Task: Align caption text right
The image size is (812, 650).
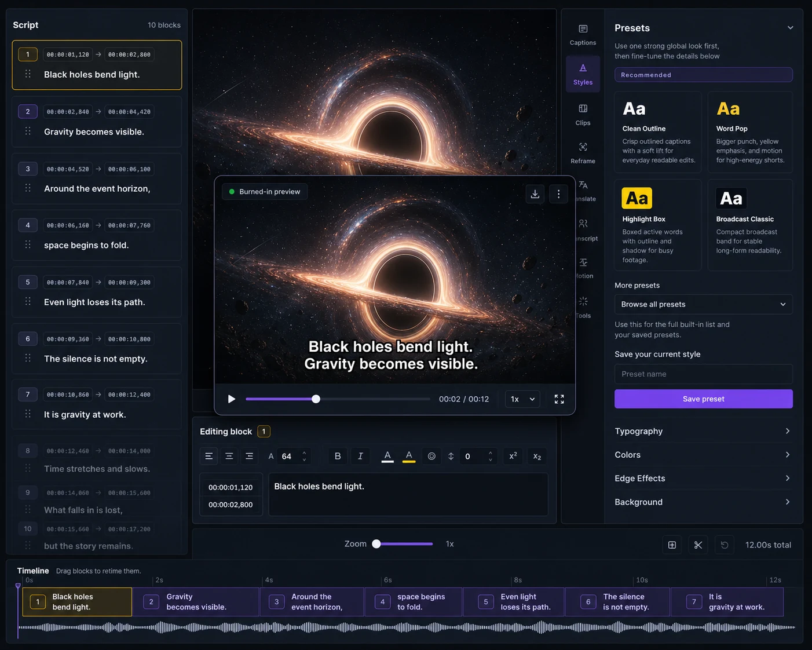Action: tap(250, 457)
